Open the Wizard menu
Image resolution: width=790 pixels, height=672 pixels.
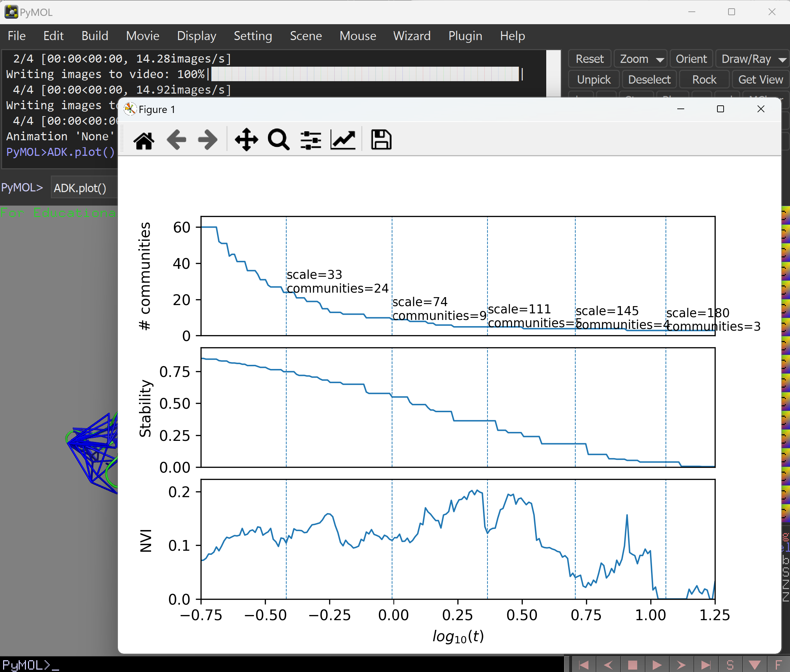(x=412, y=36)
